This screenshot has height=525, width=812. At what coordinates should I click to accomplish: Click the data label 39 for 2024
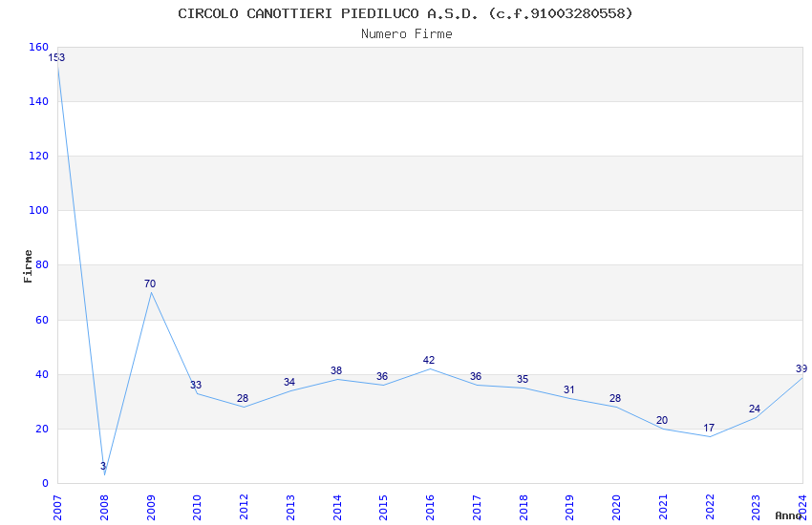(801, 368)
